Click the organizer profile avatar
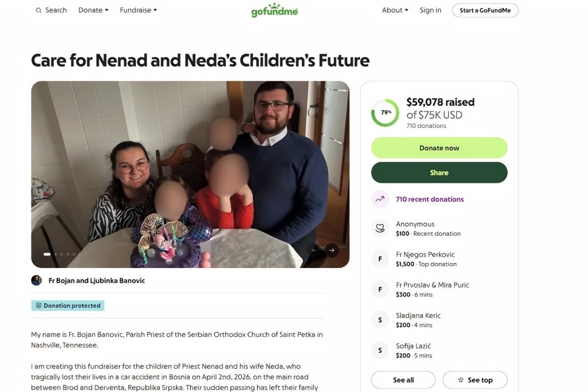Viewport: 588px width, 392px height. coord(36,281)
